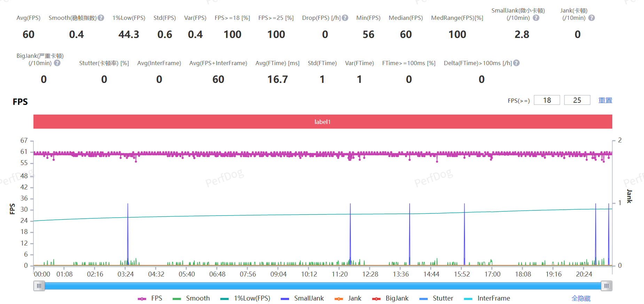Click the Var(FTime) header label

(359, 63)
